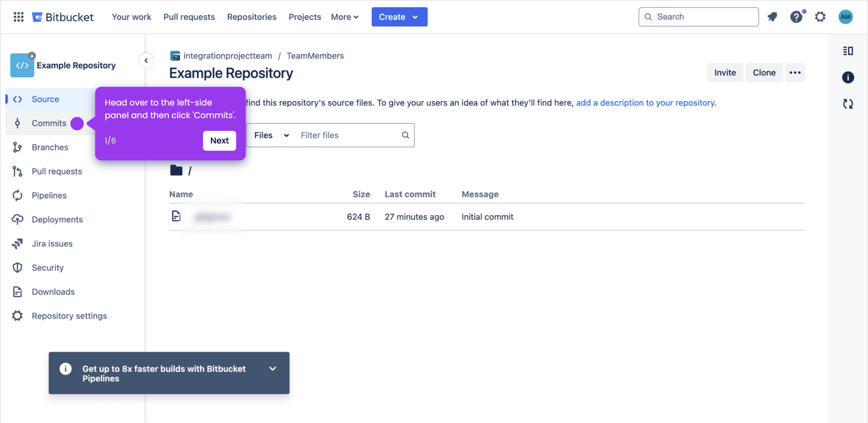Click the Bitbucket logo
The height and width of the screenshot is (423, 868).
(63, 17)
